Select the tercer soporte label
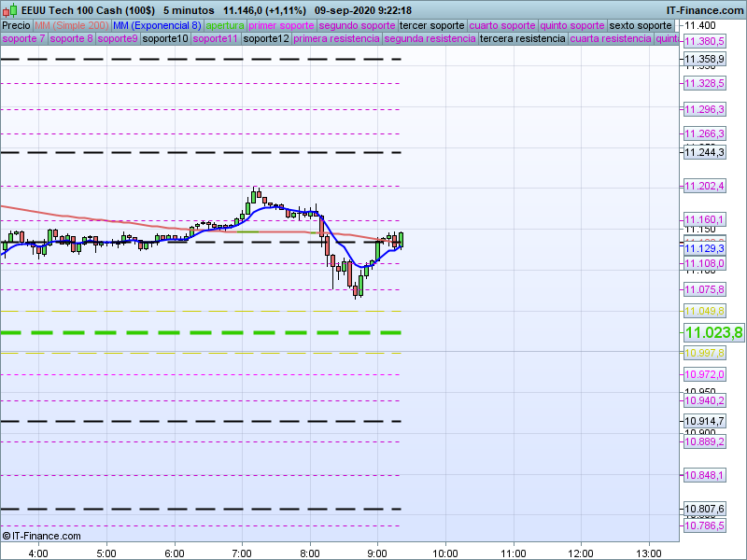This screenshot has width=747, height=560. click(x=431, y=25)
